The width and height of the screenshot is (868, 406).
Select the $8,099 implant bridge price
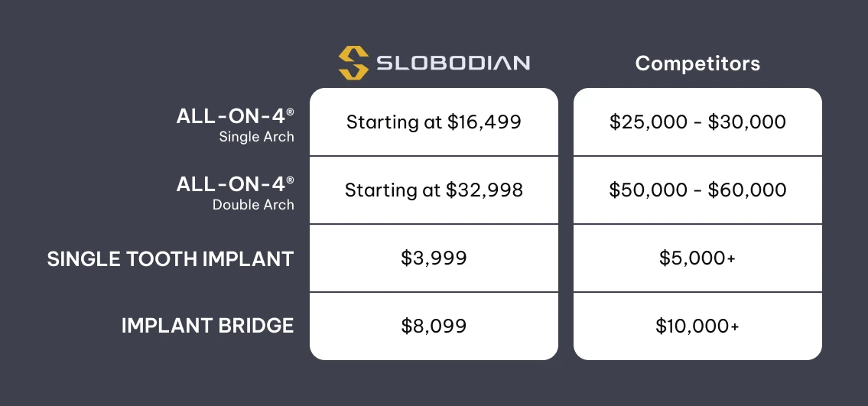click(x=434, y=326)
